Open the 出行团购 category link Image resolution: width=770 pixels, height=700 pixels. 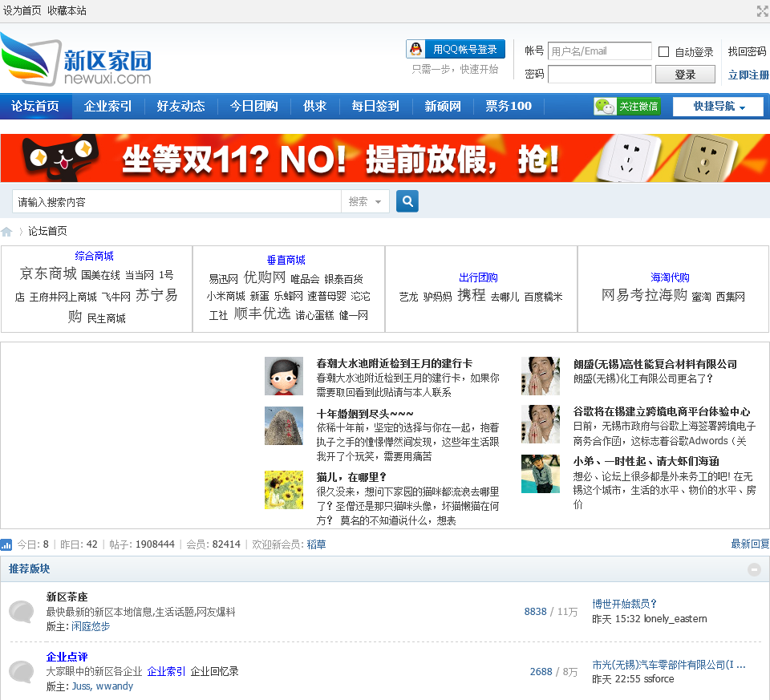coord(478,277)
